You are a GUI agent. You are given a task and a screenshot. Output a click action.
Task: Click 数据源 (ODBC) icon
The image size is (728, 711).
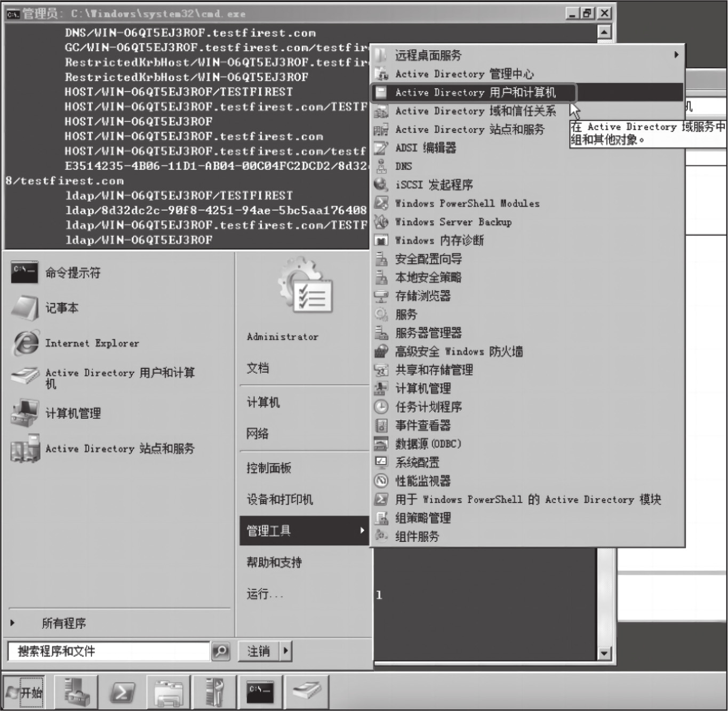pyautogui.click(x=381, y=444)
